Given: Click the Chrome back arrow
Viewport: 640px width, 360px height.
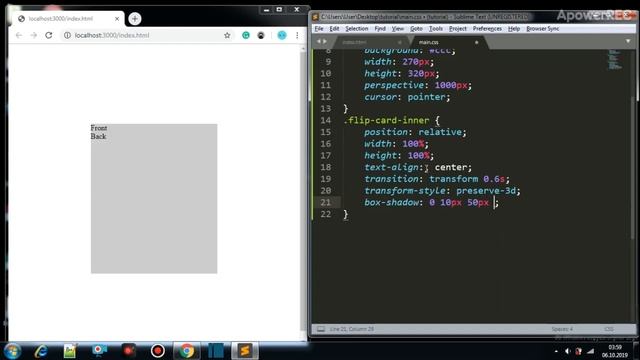Looking at the screenshot, I should (x=19, y=36).
